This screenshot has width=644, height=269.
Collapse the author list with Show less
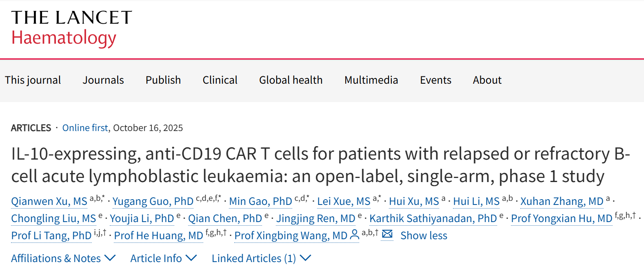tap(424, 236)
